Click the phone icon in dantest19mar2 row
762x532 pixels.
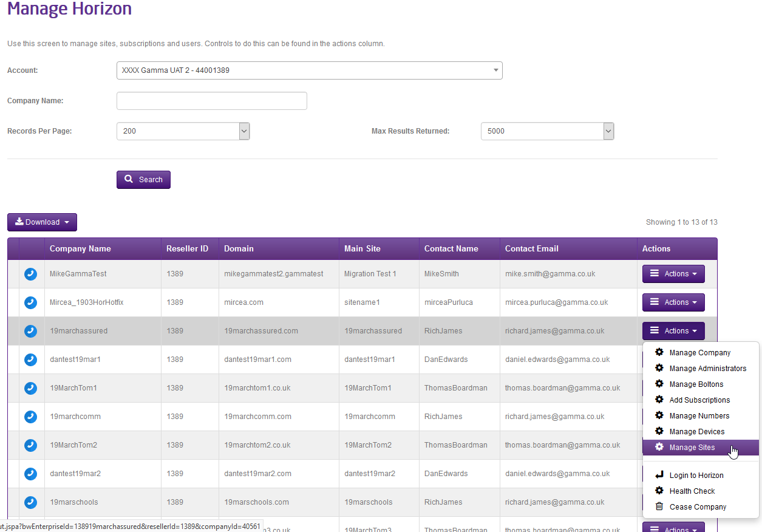[x=30, y=474]
